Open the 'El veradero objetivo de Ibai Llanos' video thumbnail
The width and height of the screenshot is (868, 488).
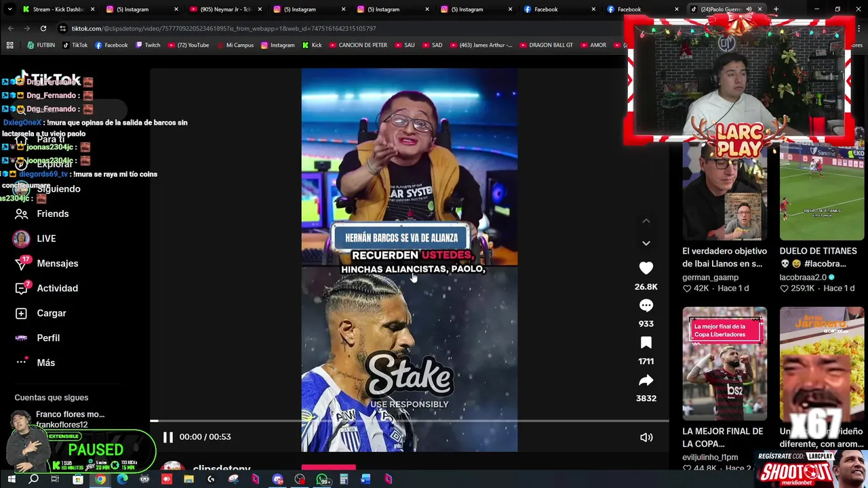[x=724, y=191]
